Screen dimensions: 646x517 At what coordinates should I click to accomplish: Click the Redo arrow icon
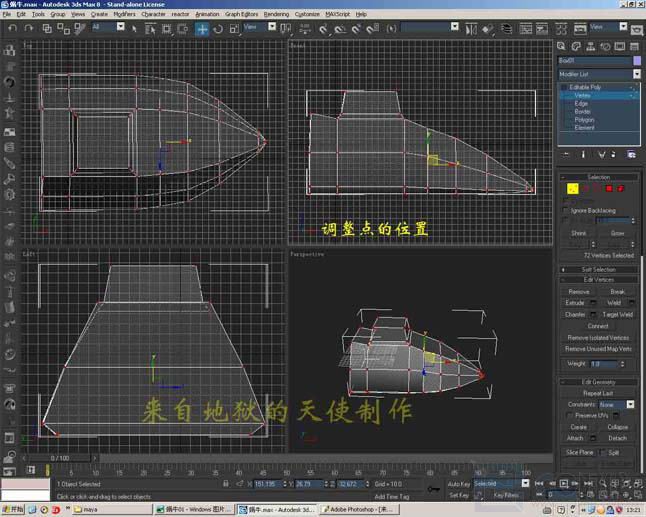point(28,28)
